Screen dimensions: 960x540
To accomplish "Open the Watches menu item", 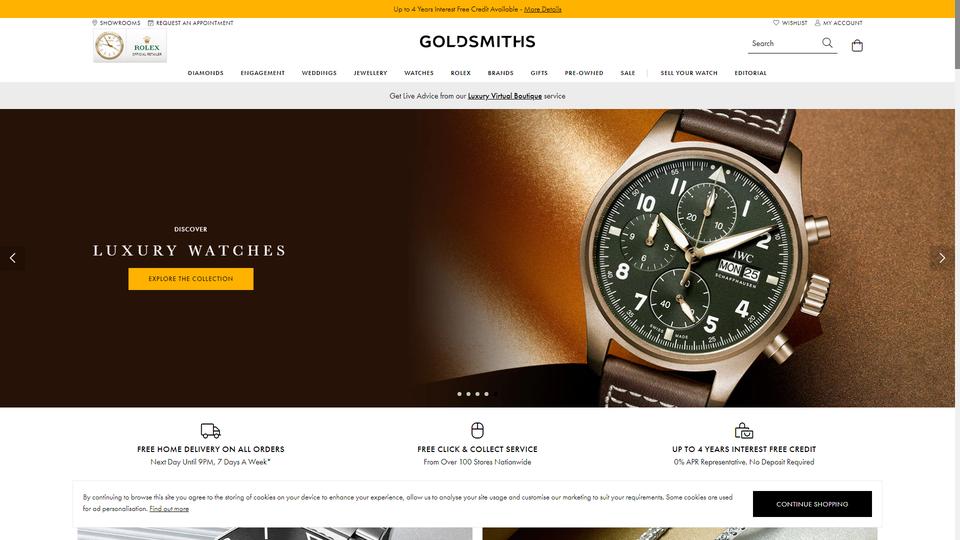I will point(419,73).
